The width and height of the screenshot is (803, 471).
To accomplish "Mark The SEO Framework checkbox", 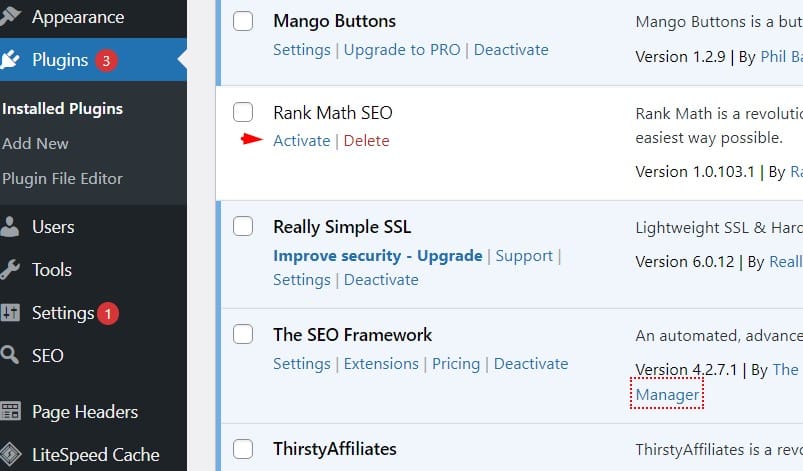I will tap(243, 334).
